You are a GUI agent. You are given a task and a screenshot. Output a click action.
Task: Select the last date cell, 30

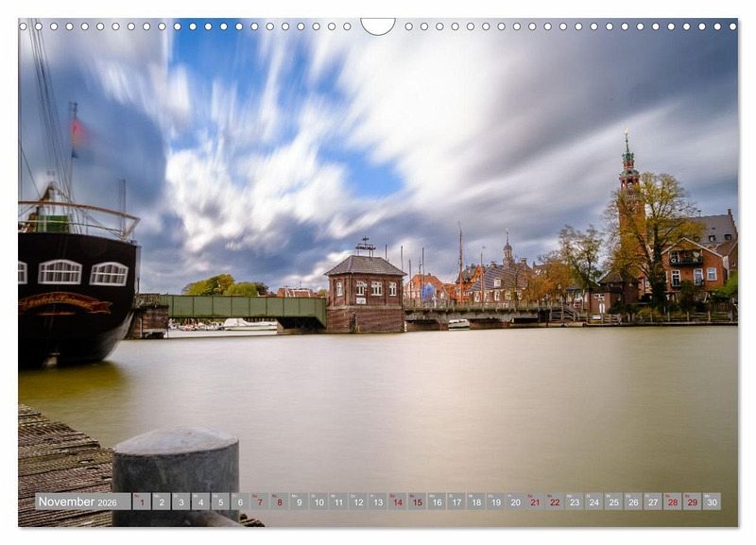pyautogui.click(x=712, y=502)
